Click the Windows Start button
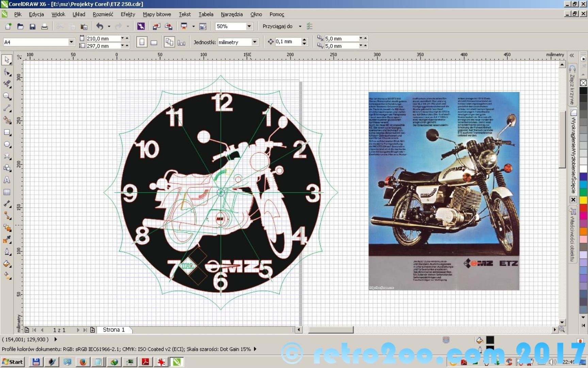The image size is (588, 368). coord(13,362)
